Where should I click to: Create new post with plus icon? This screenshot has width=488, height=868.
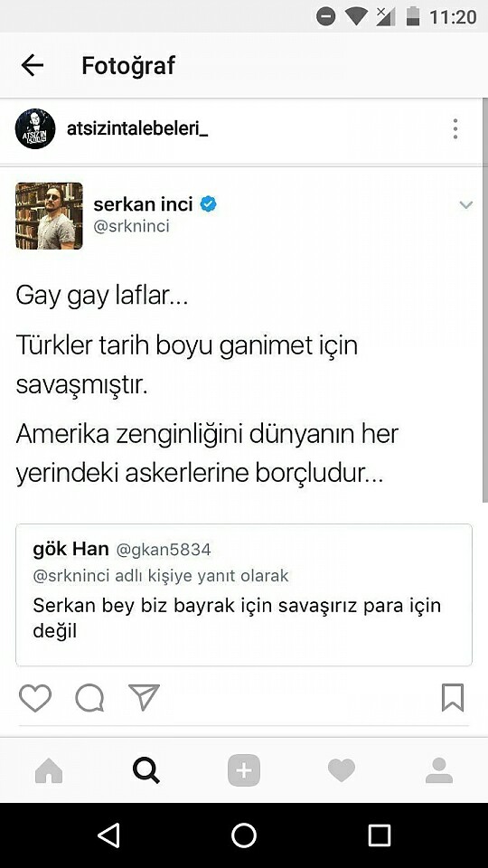coord(243,770)
